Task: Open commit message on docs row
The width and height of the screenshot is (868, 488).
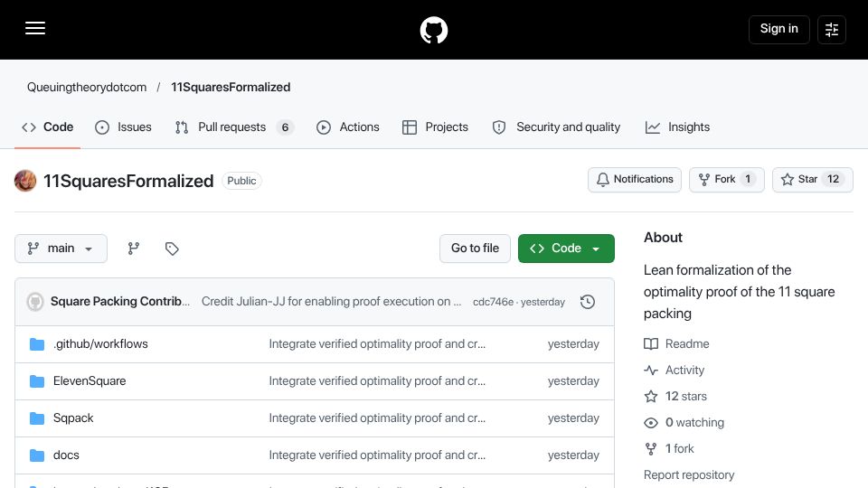Action: coord(377,455)
